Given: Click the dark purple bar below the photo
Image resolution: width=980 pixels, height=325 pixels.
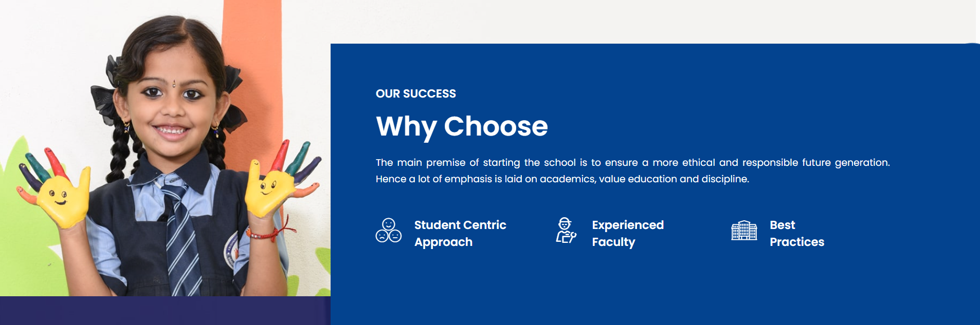Looking at the screenshot, I should 165,311.
